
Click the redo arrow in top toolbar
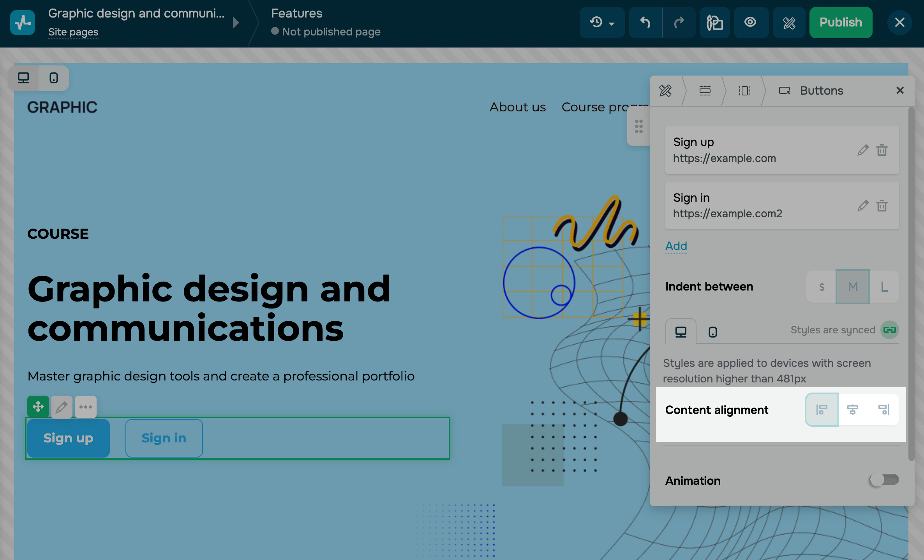click(x=679, y=23)
